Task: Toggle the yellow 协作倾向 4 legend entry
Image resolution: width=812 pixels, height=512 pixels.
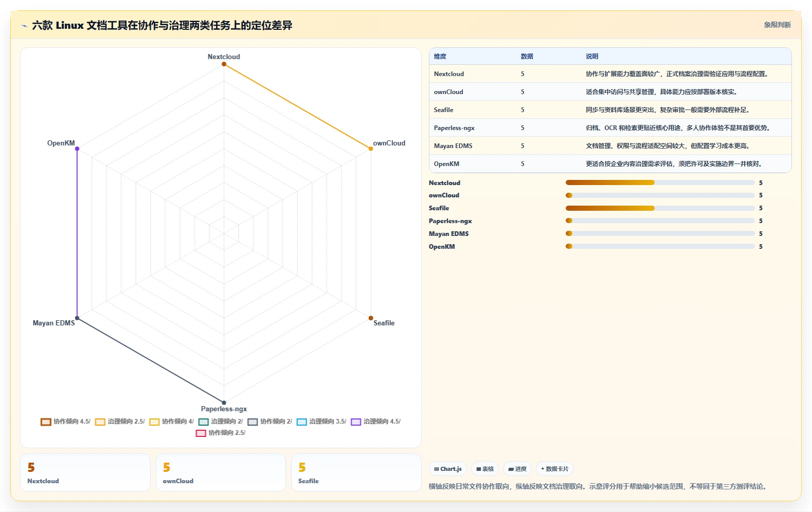Action: coord(172,422)
